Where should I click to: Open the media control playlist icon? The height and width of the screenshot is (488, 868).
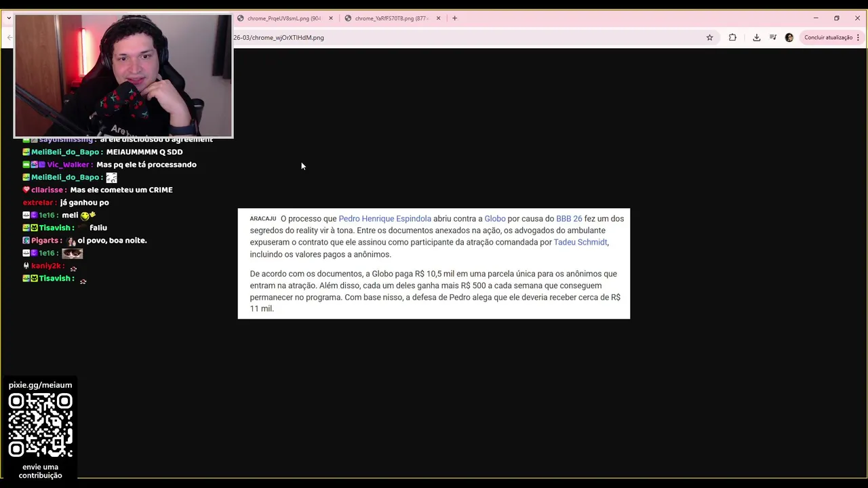click(x=772, y=37)
